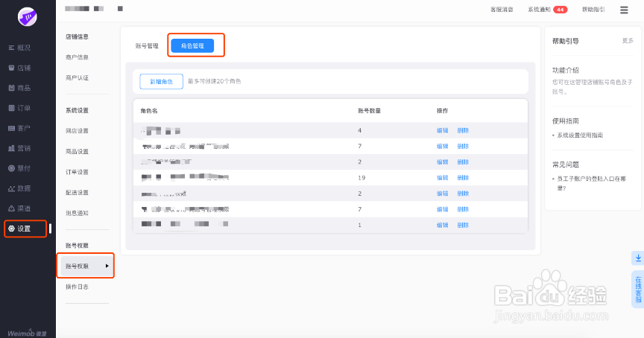Open the 营销 sidebar section

coord(19,148)
